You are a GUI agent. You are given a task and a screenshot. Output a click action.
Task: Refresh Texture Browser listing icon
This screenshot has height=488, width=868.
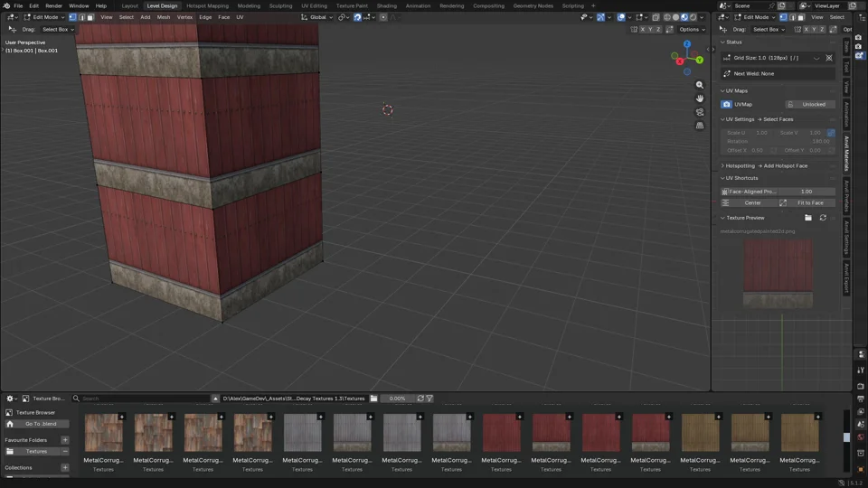tap(420, 399)
